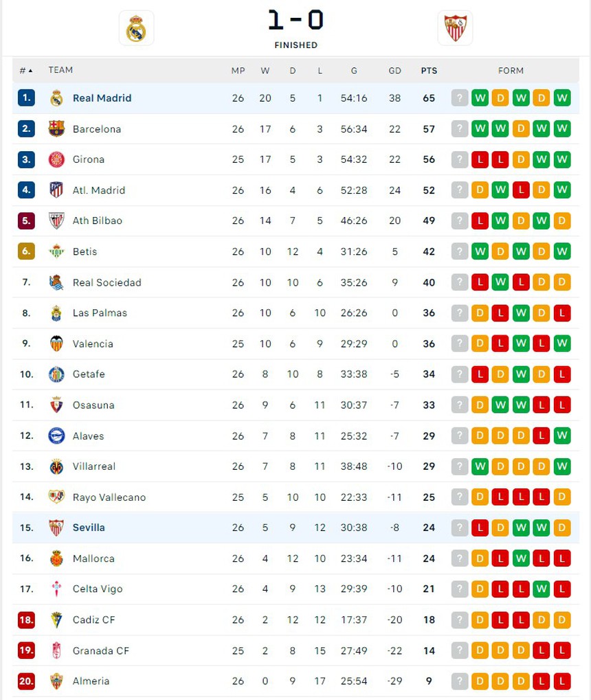Click the Ath Bilbao club crest
The image size is (591, 700).
coord(56,221)
